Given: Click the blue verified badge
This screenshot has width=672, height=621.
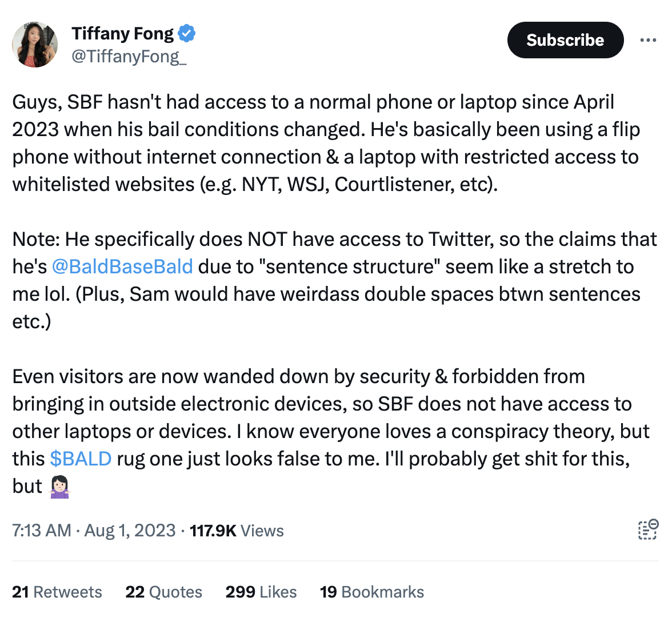Looking at the screenshot, I should [186, 34].
